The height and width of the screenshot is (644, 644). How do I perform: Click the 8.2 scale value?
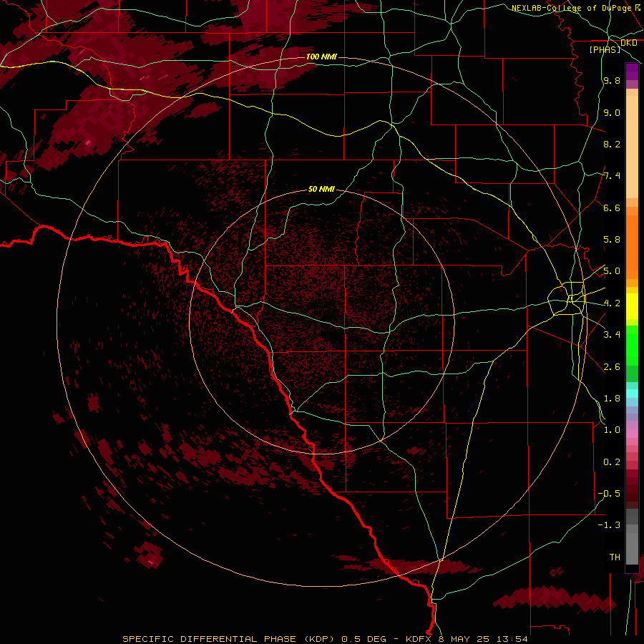(612, 144)
